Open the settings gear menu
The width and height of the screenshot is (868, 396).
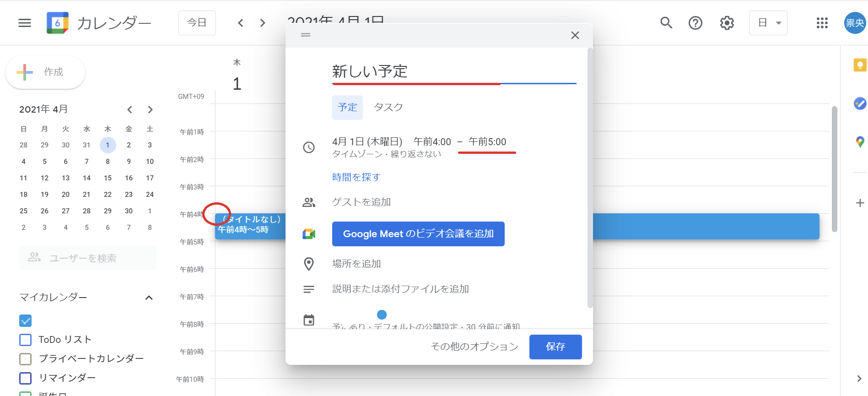(x=727, y=23)
